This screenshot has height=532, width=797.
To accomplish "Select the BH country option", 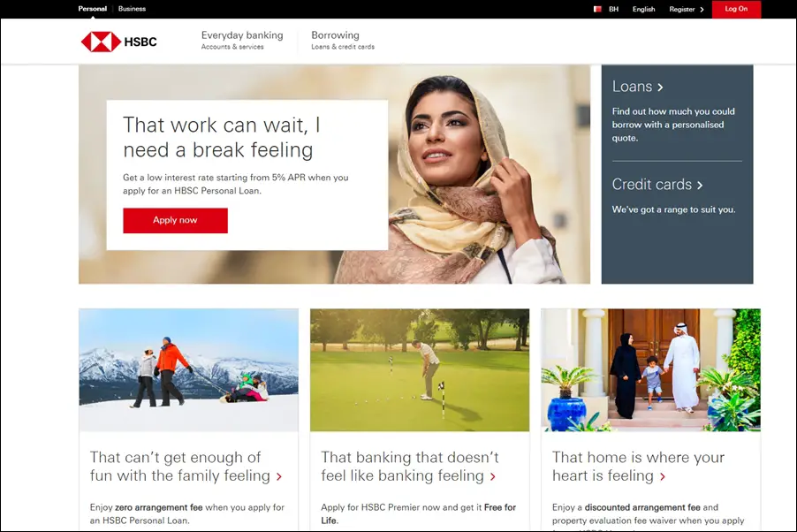I will coord(613,9).
